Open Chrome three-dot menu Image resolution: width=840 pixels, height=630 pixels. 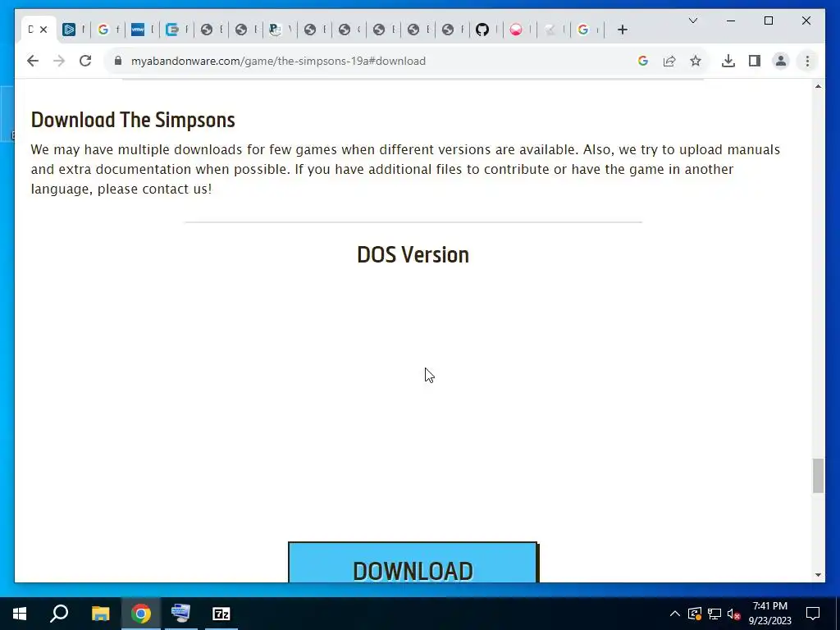coord(807,61)
